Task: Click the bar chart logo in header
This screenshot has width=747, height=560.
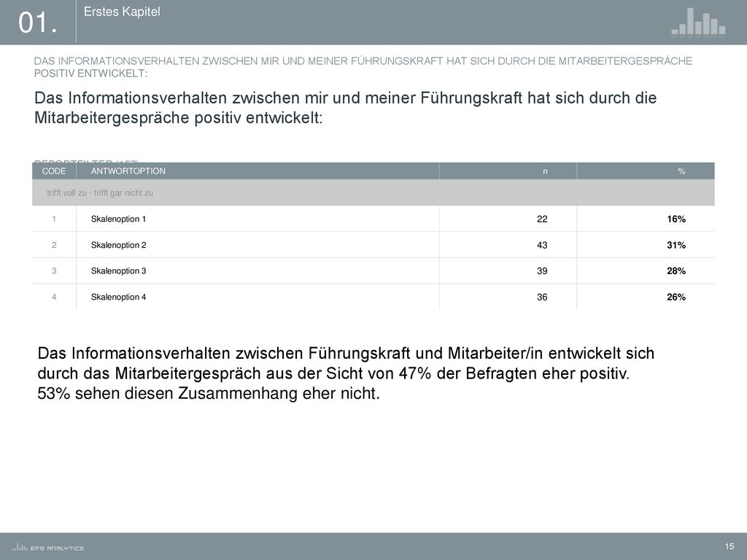Action: tap(698, 21)
